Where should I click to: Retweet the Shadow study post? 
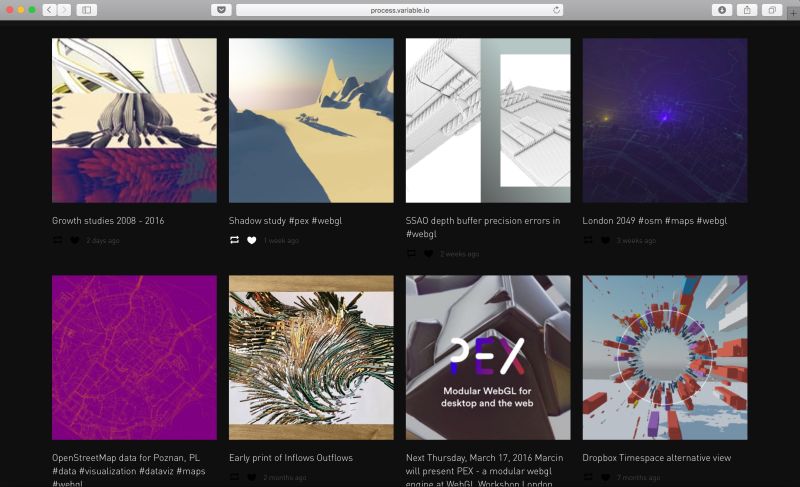[x=234, y=240]
